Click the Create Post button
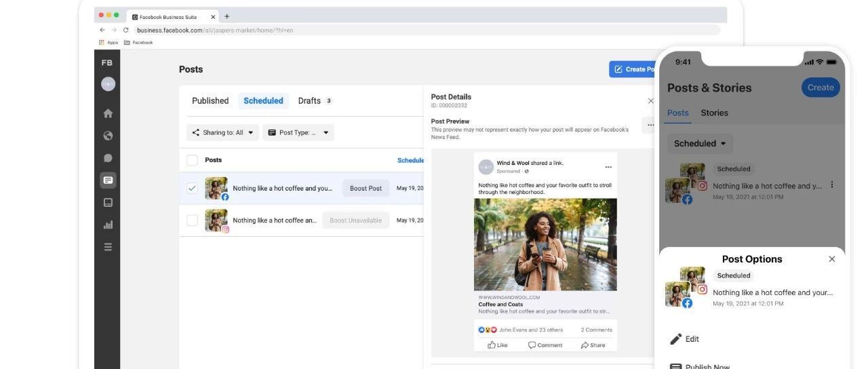Image resolution: width=868 pixels, height=369 pixels. tap(632, 69)
